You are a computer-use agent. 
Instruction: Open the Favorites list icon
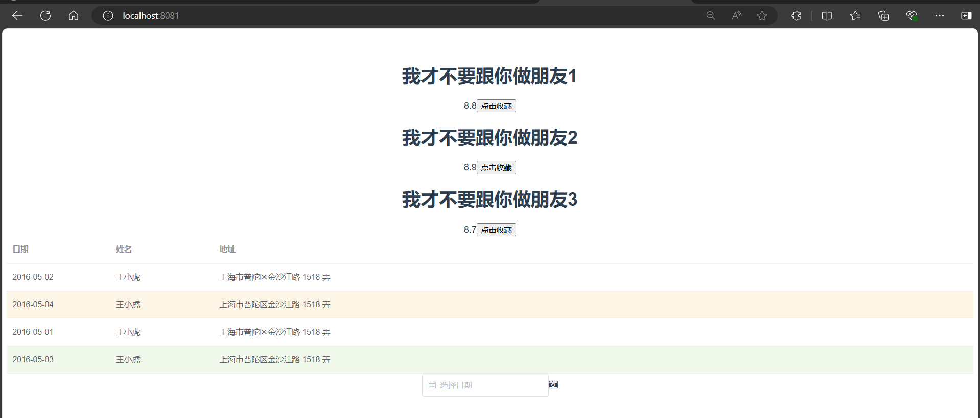point(855,16)
